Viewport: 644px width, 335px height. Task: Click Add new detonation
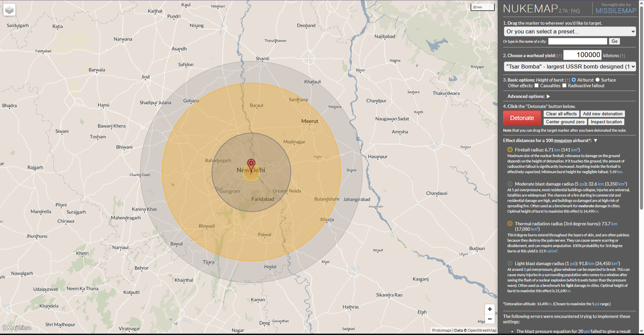pos(603,114)
